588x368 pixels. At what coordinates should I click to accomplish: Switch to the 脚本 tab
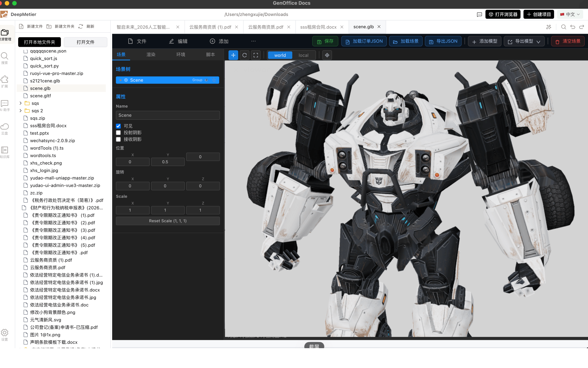tap(210, 55)
